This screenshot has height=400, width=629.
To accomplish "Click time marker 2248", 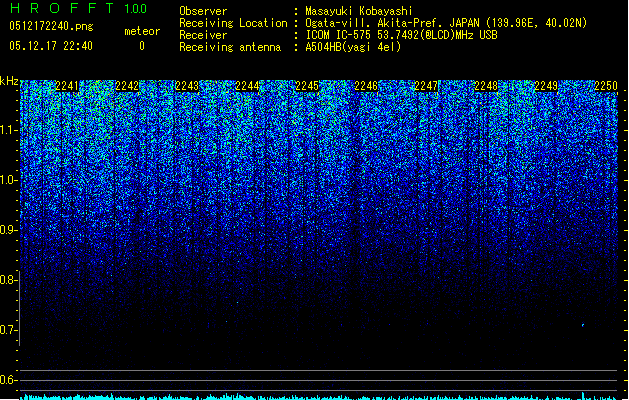I will click(486, 86).
